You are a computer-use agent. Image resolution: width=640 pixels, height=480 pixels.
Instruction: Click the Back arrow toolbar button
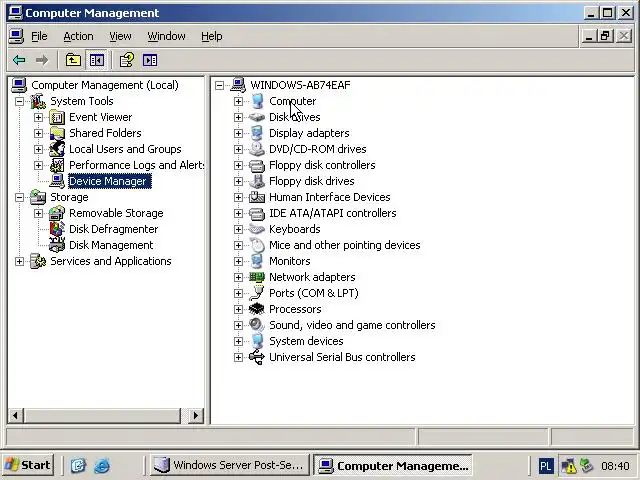point(19,60)
